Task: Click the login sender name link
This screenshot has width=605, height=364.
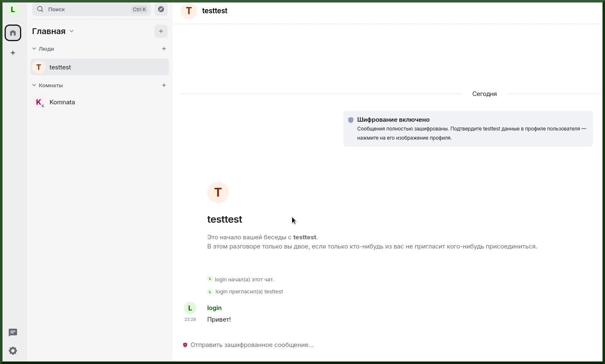Action: (x=214, y=308)
